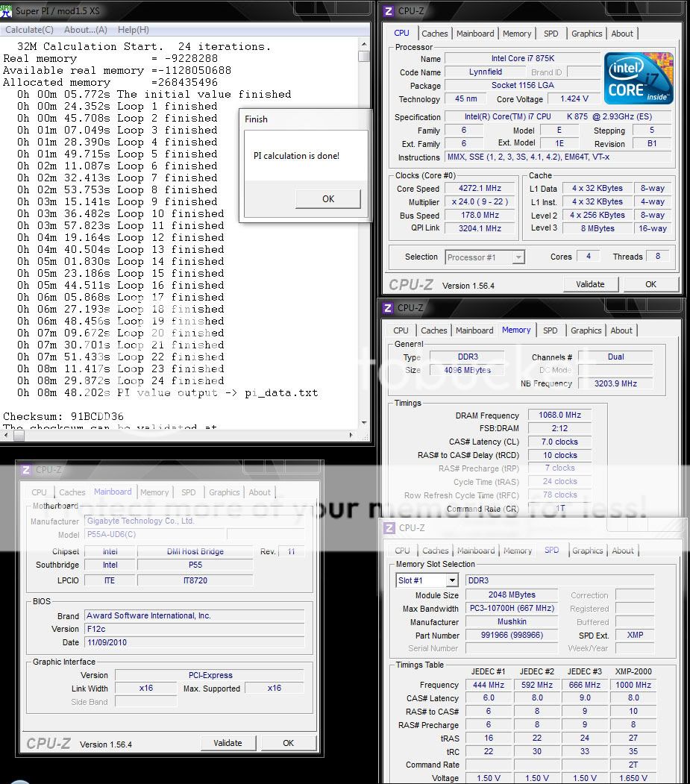The image size is (690, 784).
Task: Click the Super PI horizontal scrollbar left arrow
Action: (x=5, y=436)
